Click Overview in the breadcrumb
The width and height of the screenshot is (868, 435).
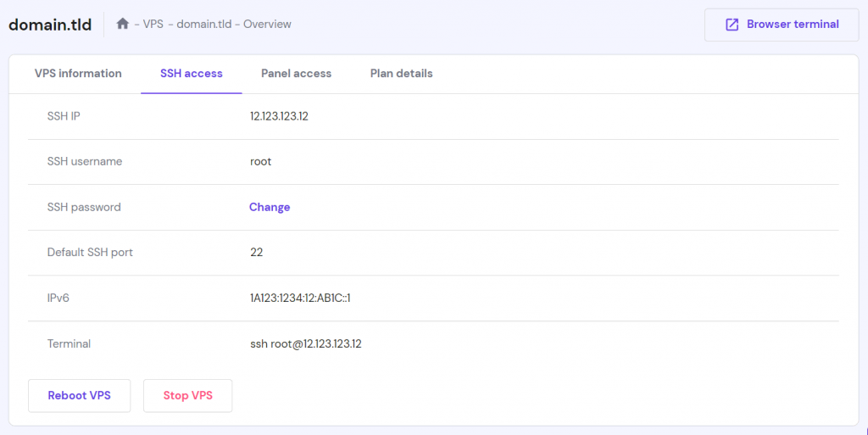267,25
